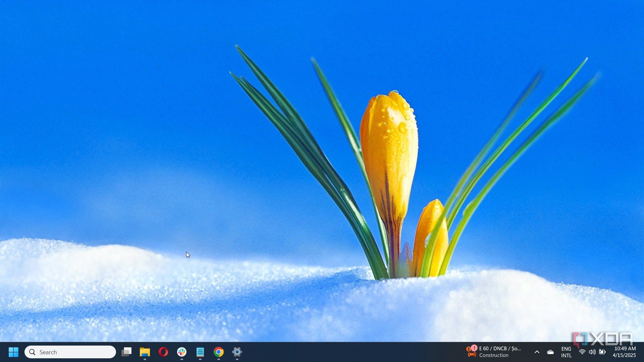The height and width of the screenshot is (362, 644).
Task: Open the clock and calendar flyout
Action: [625, 352]
